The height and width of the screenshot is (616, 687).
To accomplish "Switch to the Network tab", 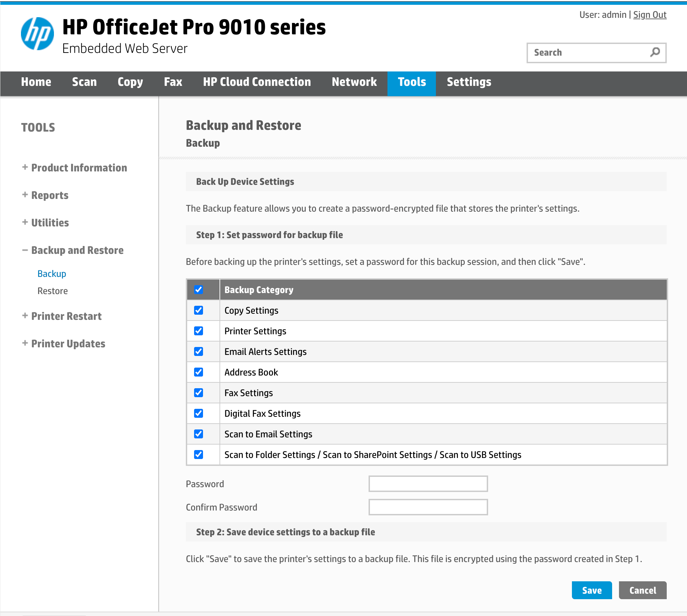I will [354, 82].
